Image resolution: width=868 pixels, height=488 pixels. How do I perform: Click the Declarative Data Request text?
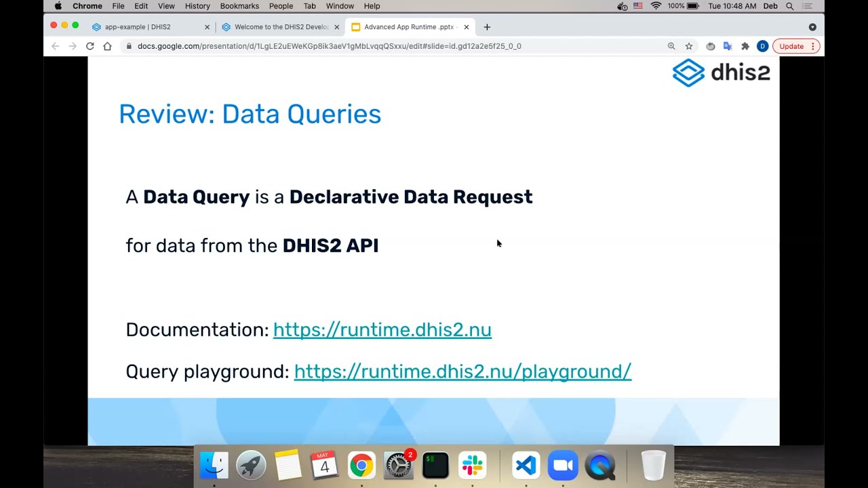tap(411, 197)
